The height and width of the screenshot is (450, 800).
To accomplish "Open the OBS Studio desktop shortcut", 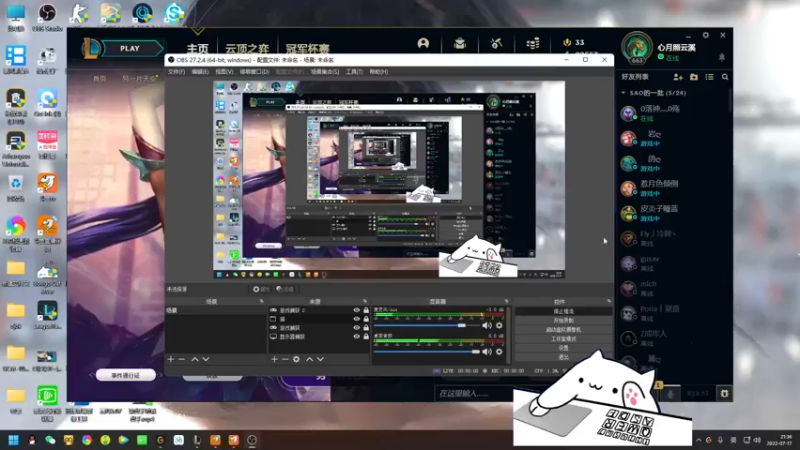I will (47, 17).
